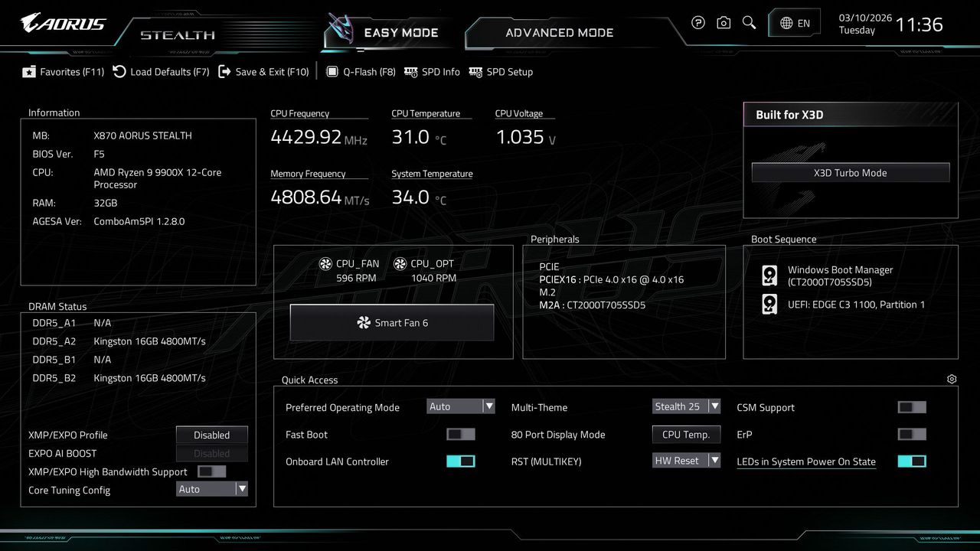This screenshot has height=551, width=980.
Task: Click XMP/EXPO Profile Disabled button
Action: 212,435
